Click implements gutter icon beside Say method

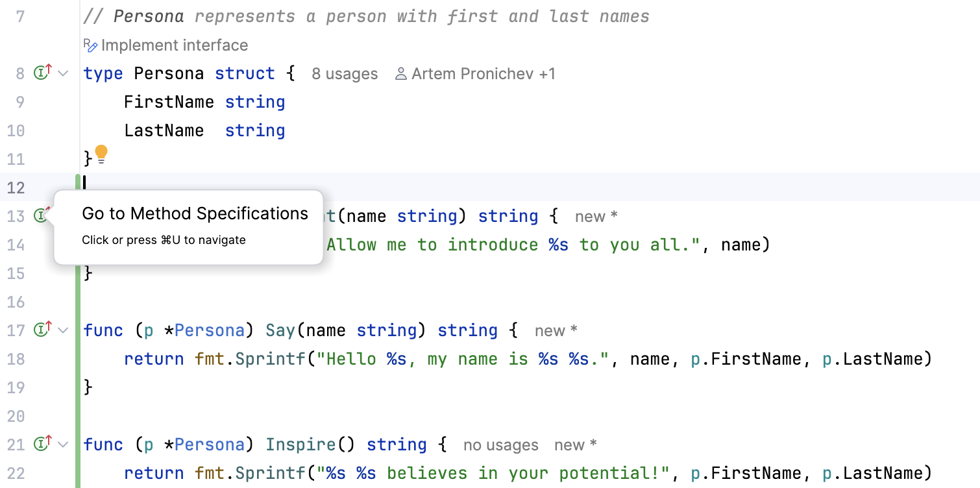[x=42, y=330]
